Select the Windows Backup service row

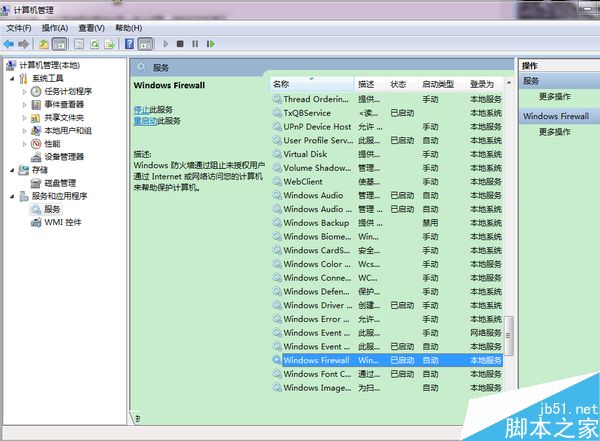pyautogui.click(x=387, y=223)
